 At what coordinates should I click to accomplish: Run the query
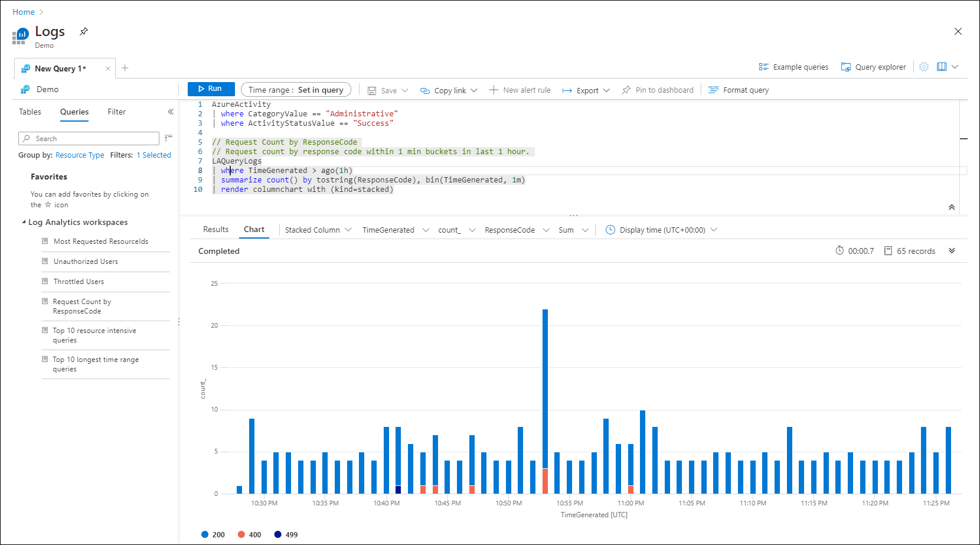[211, 89]
